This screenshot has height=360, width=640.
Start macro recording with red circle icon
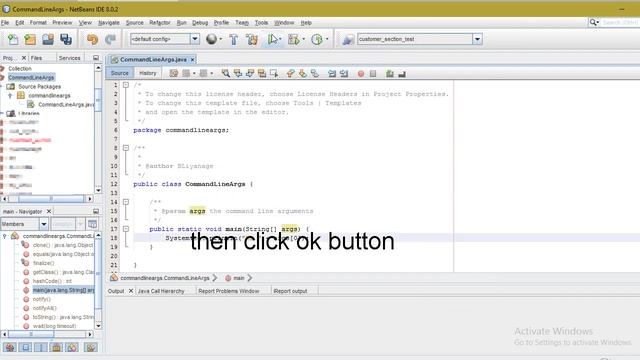[361, 73]
